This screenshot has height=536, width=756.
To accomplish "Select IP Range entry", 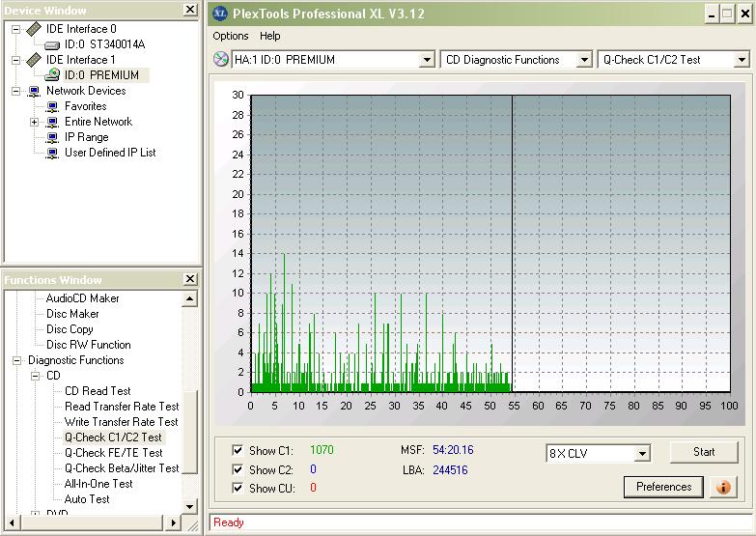I will tap(86, 137).
